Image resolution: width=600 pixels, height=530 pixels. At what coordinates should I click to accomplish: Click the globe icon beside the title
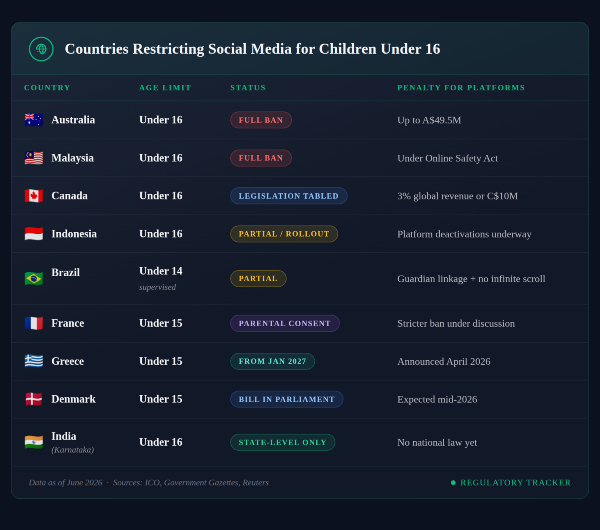pyautogui.click(x=41, y=49)
